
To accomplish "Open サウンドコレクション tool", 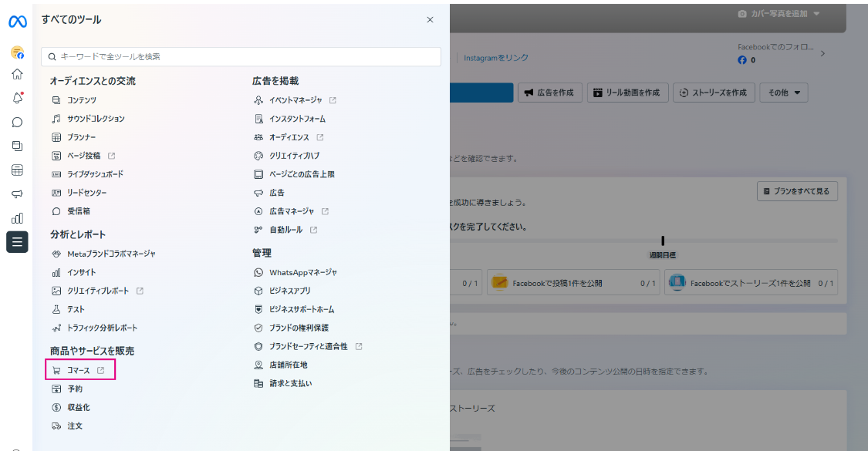I will coord(88,119).
